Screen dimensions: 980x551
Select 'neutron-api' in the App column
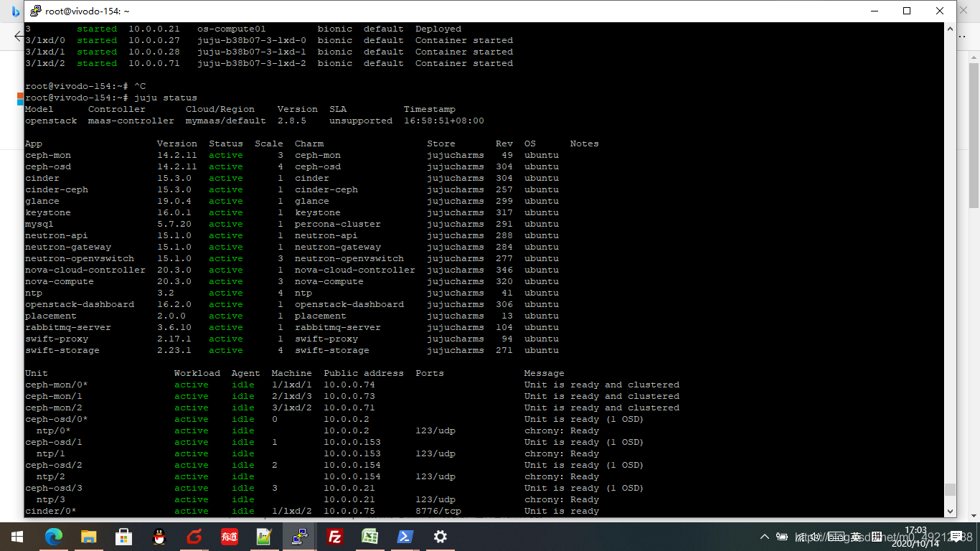click(57, 235)
